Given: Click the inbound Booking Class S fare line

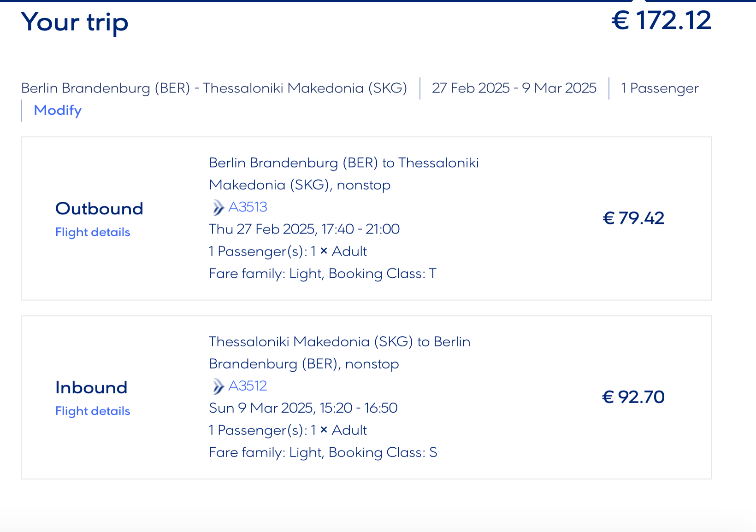Looking at the screenshot, I should [x=323, y=452].
